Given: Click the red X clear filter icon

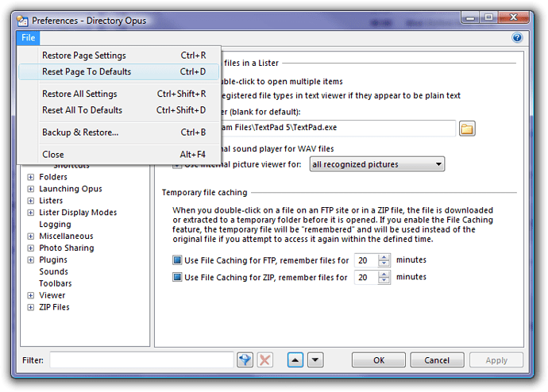Looking at the screenshot, I should click(265, 359).
